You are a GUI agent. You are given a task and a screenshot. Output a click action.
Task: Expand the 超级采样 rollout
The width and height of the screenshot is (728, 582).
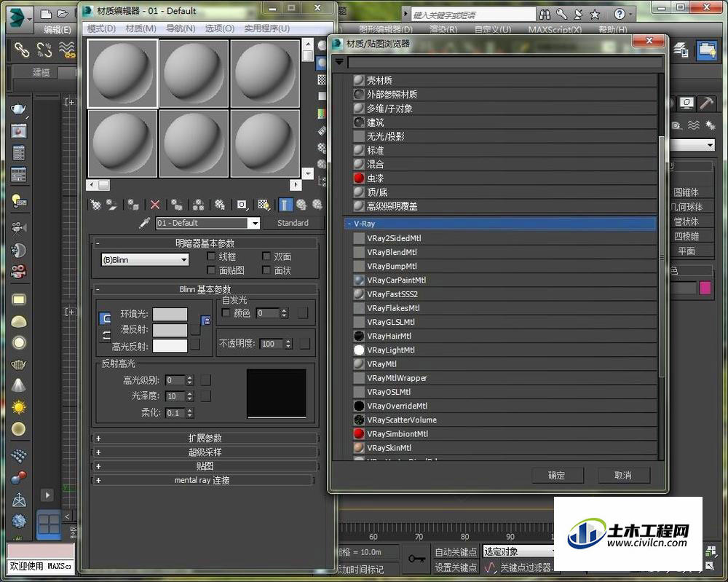click(205, 452)
